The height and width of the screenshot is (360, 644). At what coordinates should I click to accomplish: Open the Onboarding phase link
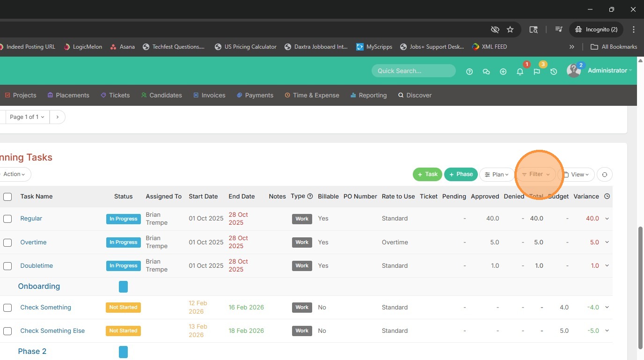pyautogui.click(x=39, y=287)
